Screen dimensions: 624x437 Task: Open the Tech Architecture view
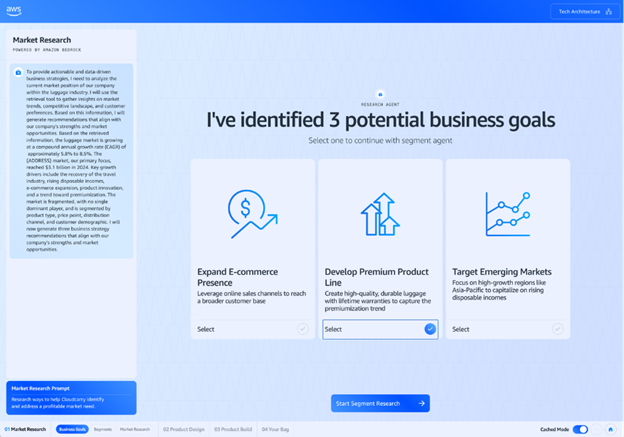point(585,12)
